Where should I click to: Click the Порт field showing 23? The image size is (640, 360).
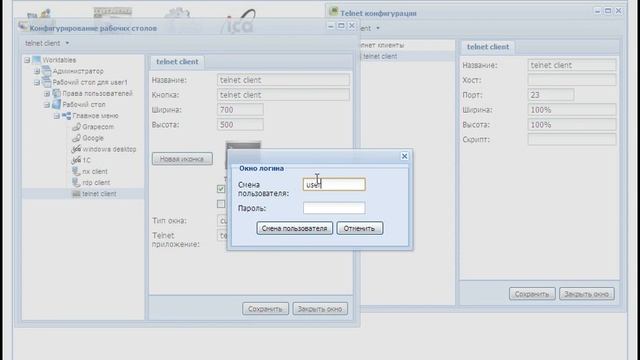[x=551, y=95]
